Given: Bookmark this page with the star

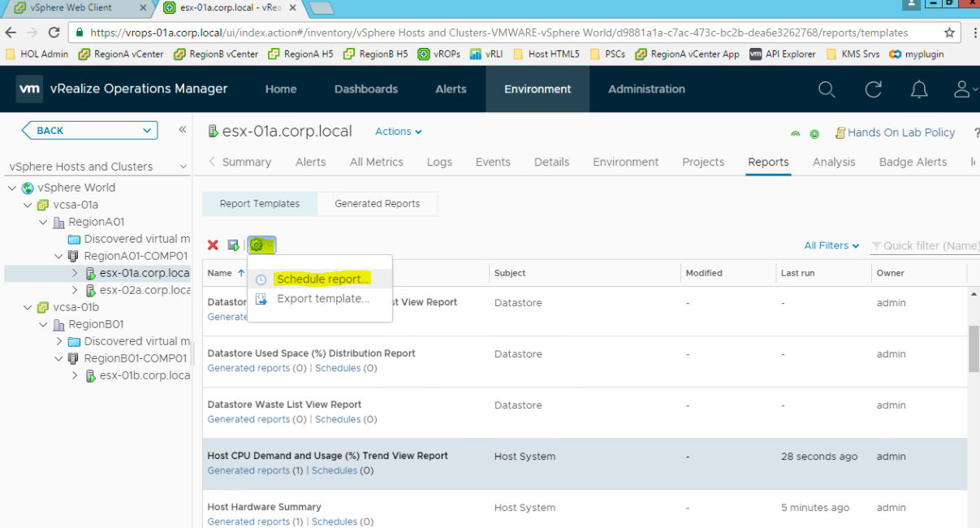Looking at the screenshot, I should (x=949, y=33).
